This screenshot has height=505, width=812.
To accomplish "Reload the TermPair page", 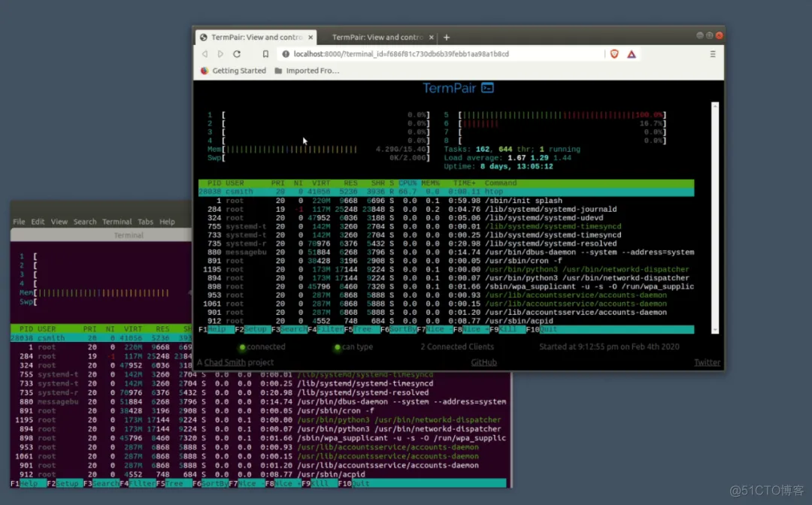I will point(237,54).
